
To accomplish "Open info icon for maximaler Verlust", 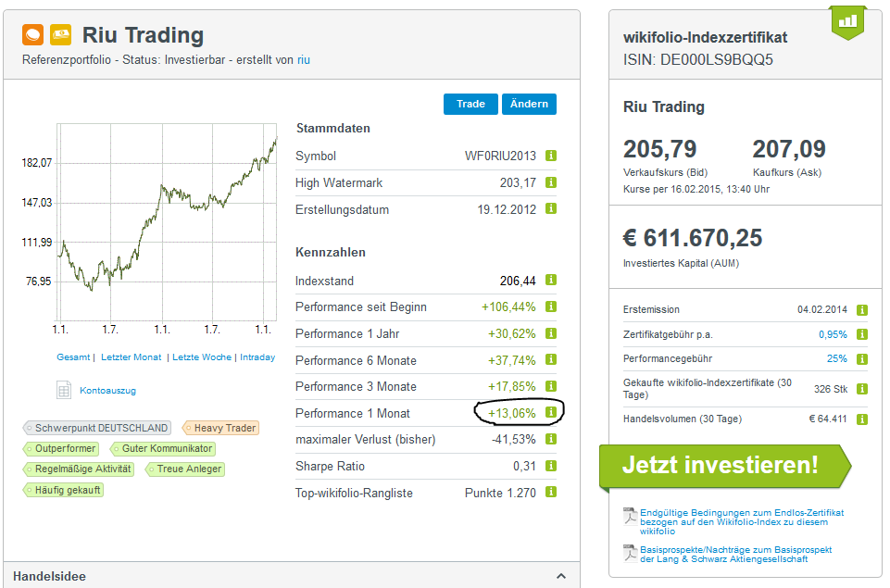I will point(550,439).
